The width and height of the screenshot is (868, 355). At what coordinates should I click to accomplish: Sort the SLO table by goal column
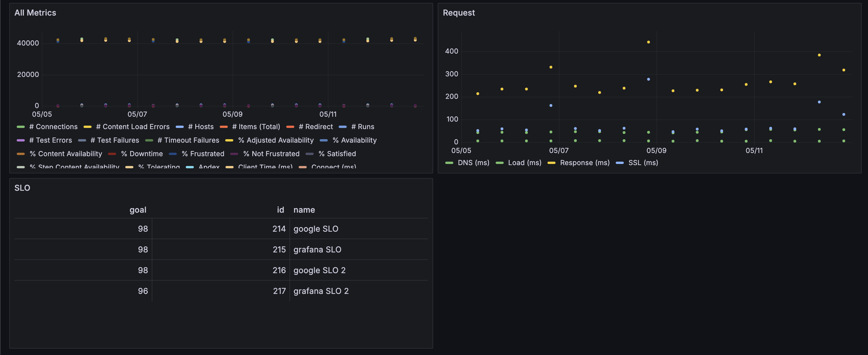pos(137,209)
